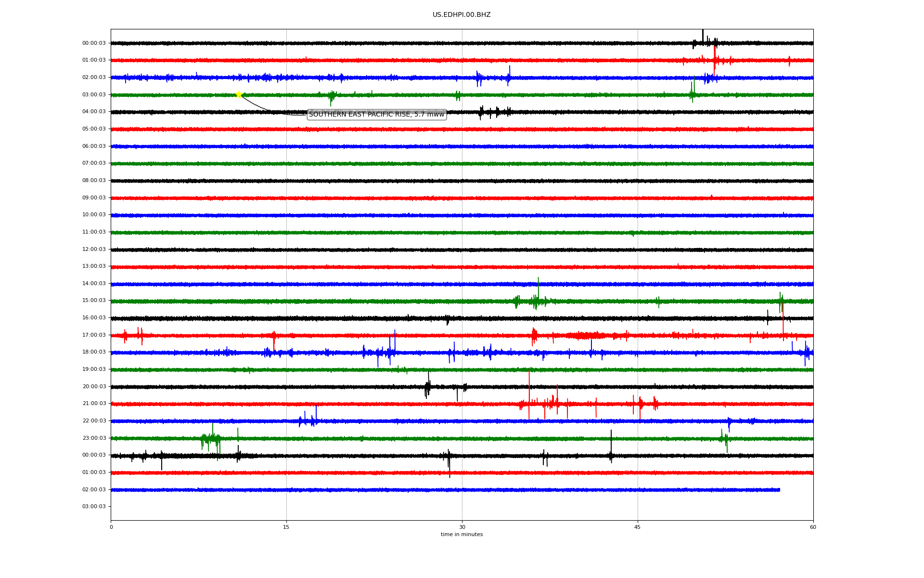The width and height of the screenshot is (924, 578).
Task: Select the 09:00:03 row label
Action: pyautogui.click(x=94, y=198)
